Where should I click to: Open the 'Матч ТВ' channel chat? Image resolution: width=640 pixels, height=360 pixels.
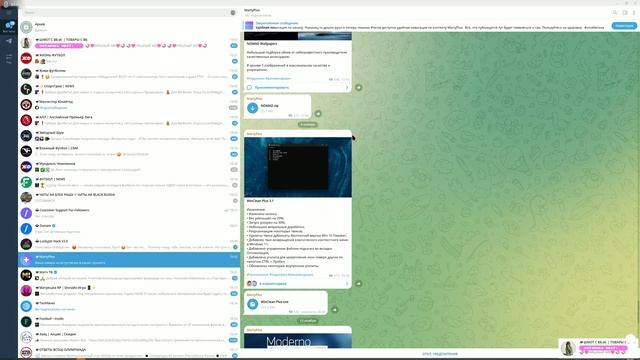[x=129, y=275]
